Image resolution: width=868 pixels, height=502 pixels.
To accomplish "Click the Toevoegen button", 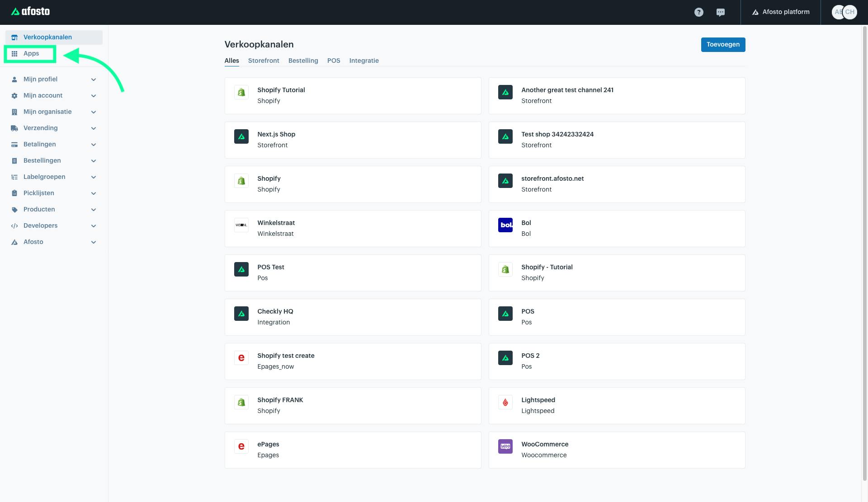I will pyautogui.click(x=723, y=45).
